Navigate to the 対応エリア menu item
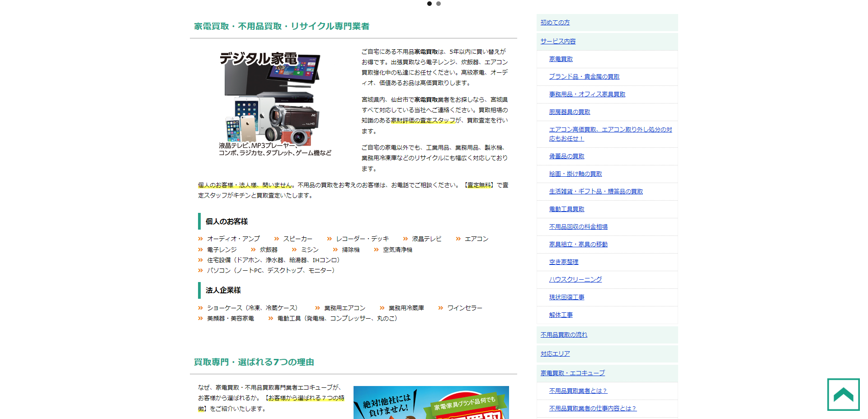Image resolution: width=868 pixels, height=419 pixels. click(x=555, y=354)
